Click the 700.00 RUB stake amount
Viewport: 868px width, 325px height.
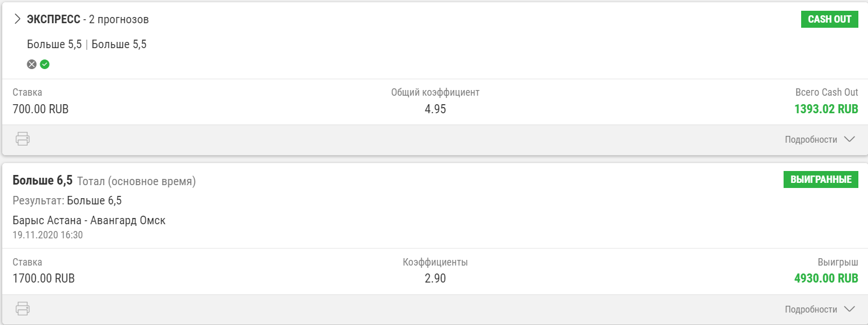click(x=40, y=109)
